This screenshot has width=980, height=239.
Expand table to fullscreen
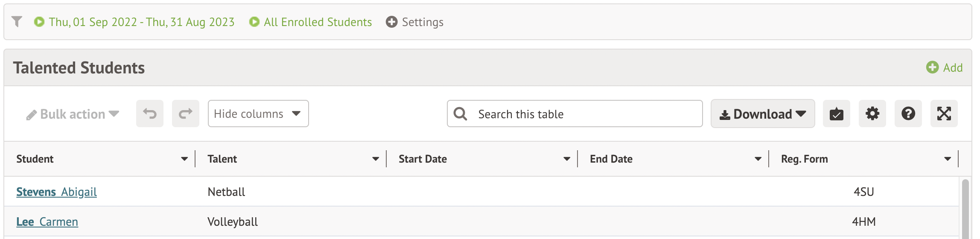944,114
